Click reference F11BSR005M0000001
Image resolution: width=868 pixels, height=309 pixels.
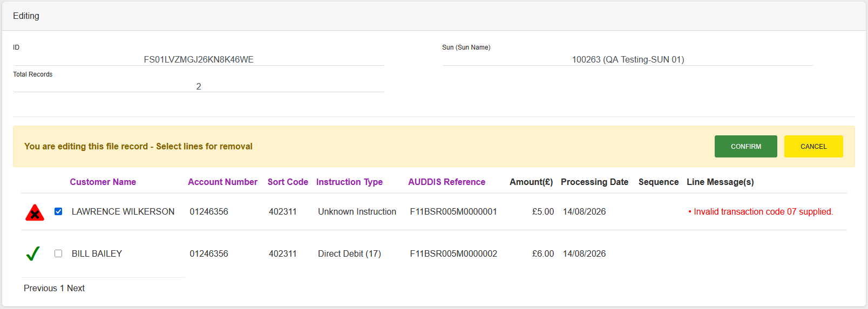pyautogui.click(x=453, y=212)
